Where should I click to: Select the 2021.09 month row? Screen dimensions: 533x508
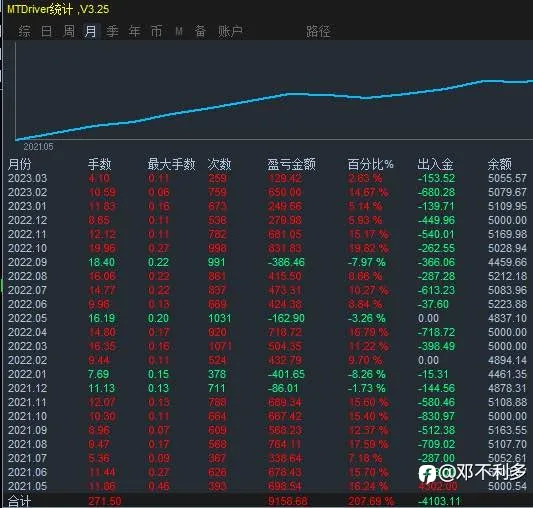[267, 430]
